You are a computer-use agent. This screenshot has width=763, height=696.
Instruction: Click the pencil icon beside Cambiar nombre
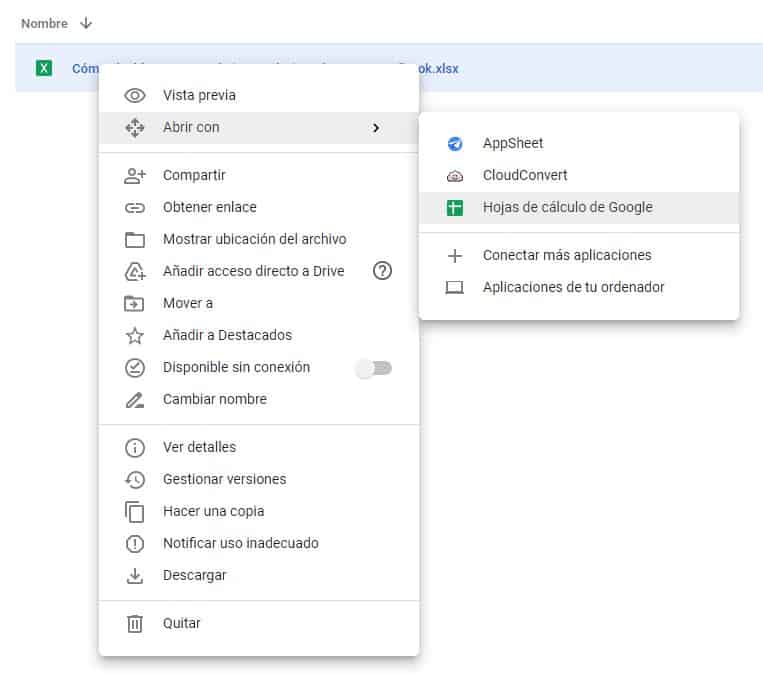tap(135, 400)
